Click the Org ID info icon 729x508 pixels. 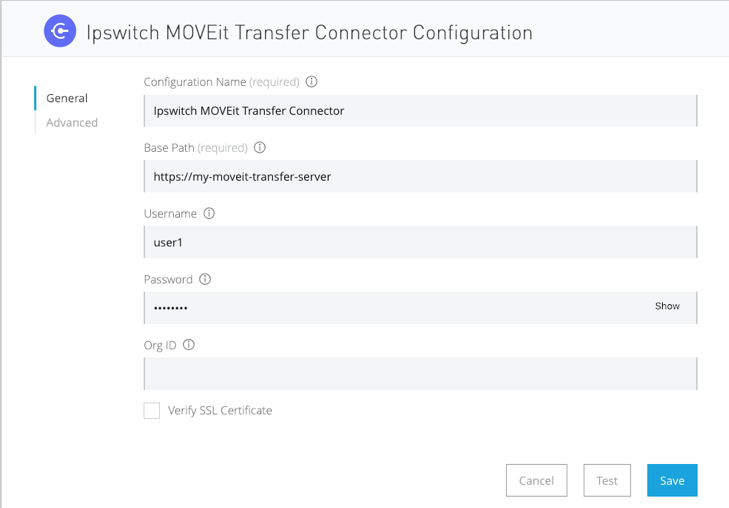pyautogui.click(x=189, y=345)
